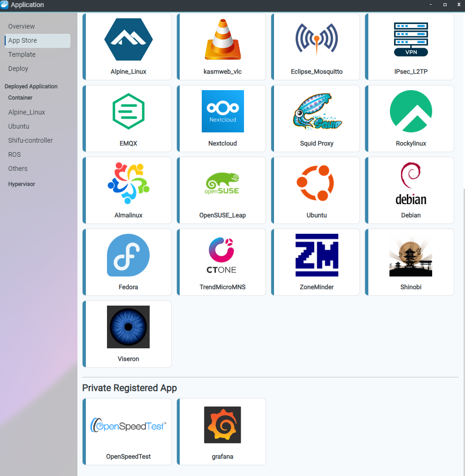Viewport: 465px width, 476px height.
Task: Open the Container sidebar entry
Action: pyautogui.click(x=20, y=98)
